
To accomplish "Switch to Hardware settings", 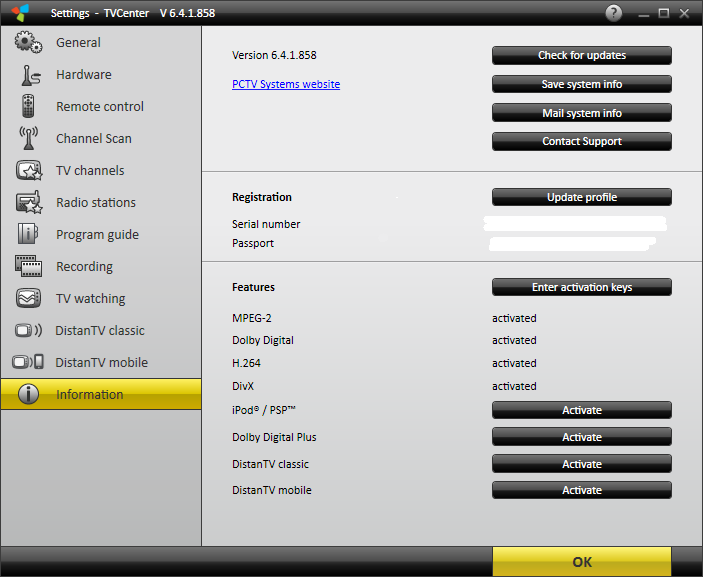I will [x=101, y=74].
